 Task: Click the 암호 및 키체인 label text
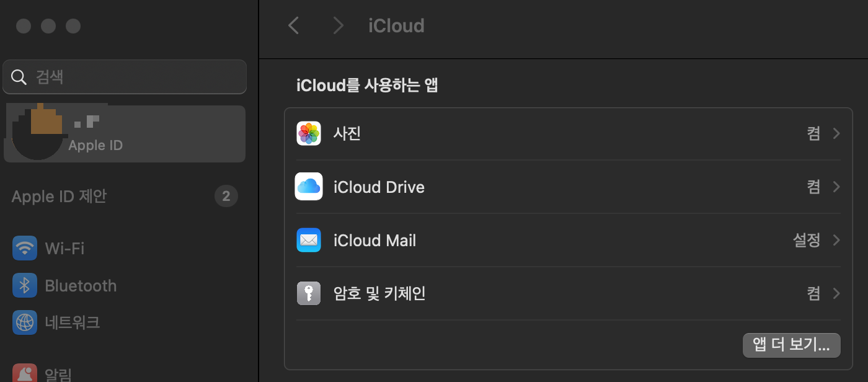coord(379,293)
